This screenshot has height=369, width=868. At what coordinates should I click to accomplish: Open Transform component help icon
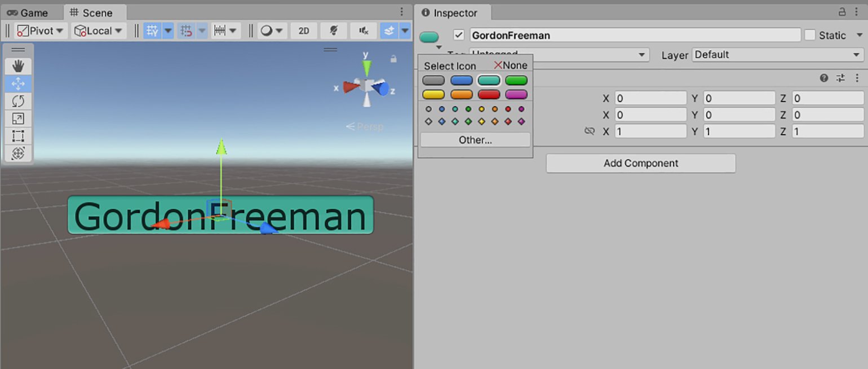point(824,78)
